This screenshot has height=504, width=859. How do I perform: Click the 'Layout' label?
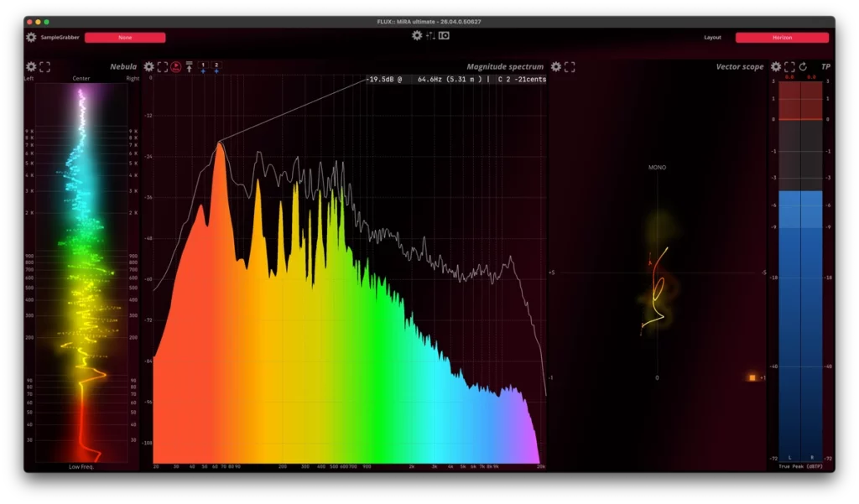tap(712, 37)
